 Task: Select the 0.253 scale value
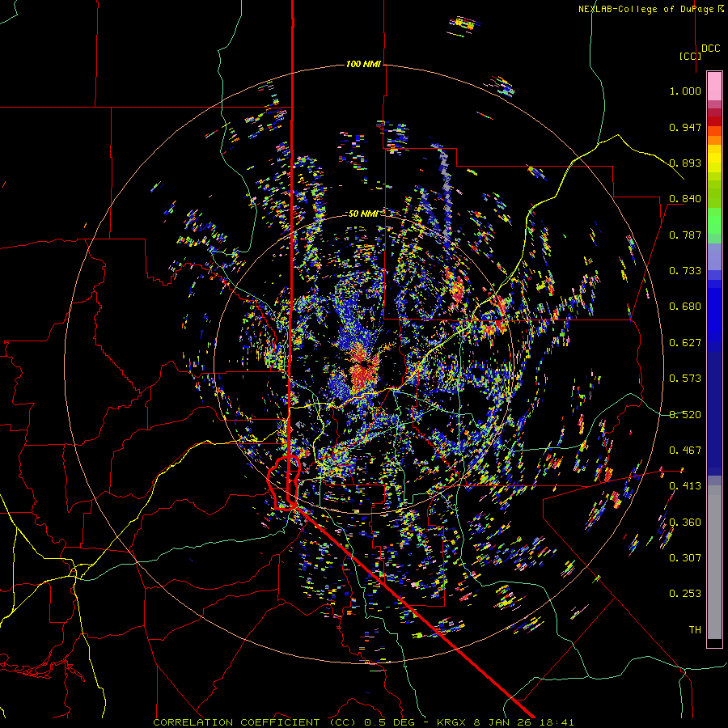pos(685,594)
